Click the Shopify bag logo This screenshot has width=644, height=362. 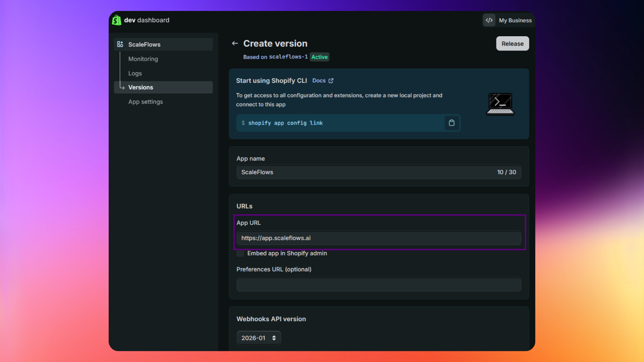[116, 20]
